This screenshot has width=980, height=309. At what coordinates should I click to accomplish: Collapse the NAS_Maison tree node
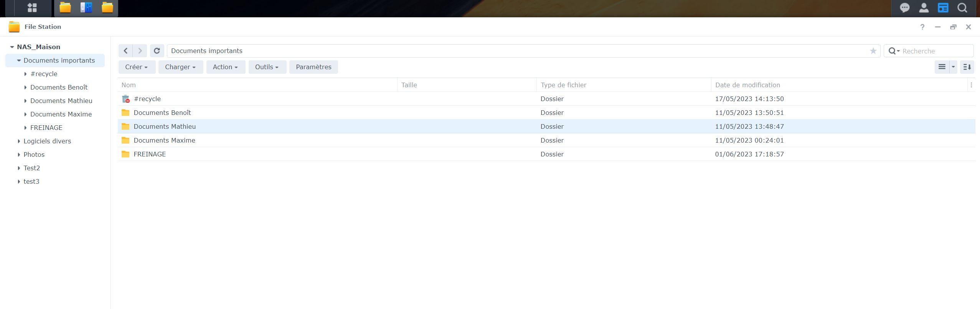pyautogui.click(x=12, y=47)
